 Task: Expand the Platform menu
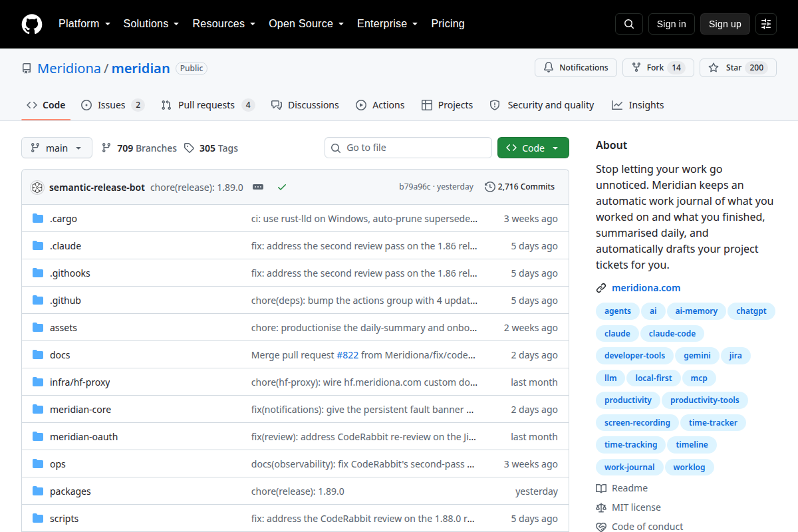[x=84, y=24]
